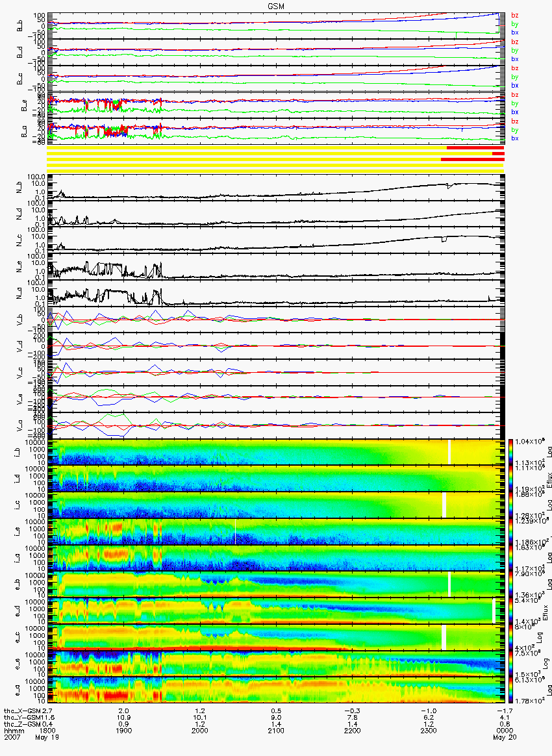Click the e_b panel color scale bar
The width and height of the screenshot is (552, 756).
point(511,585)
